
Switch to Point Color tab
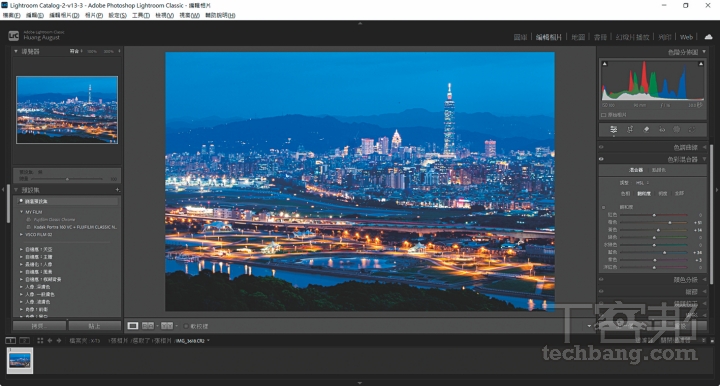pos(659,170)
